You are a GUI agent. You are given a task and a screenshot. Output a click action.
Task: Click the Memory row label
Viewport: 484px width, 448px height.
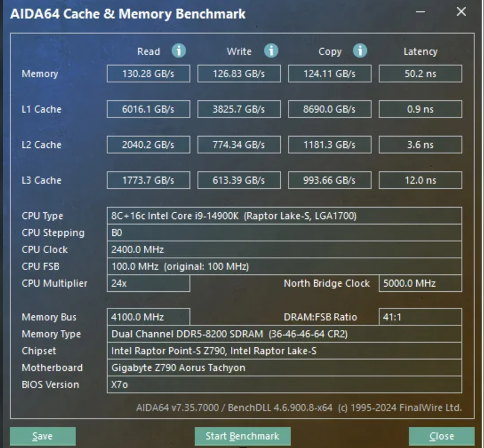point(40,74)
